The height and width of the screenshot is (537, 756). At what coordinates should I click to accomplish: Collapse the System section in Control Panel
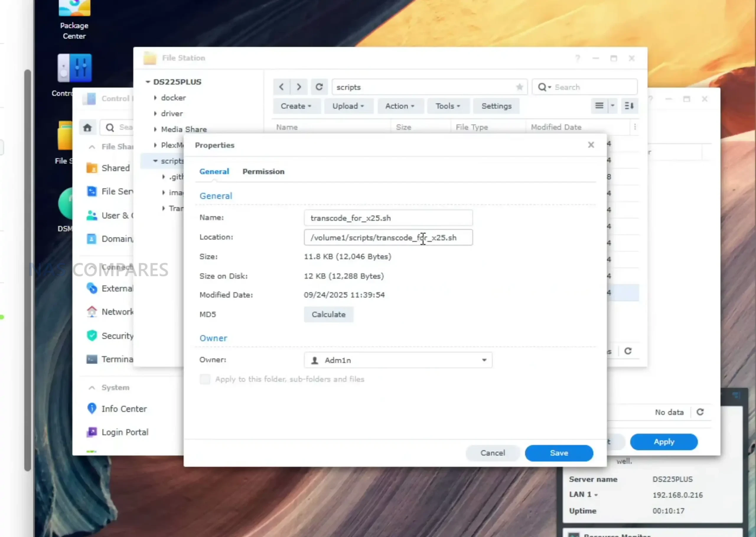[92, 387]
